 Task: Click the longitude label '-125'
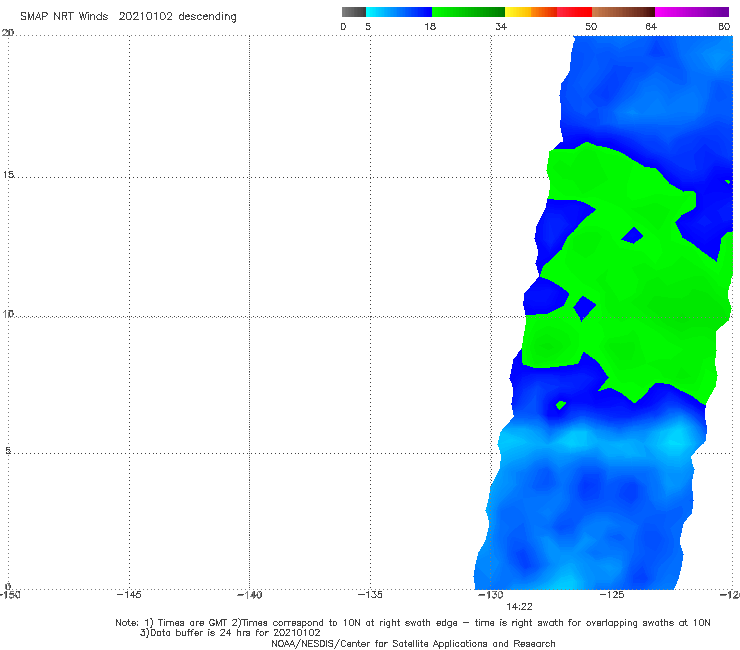coord(612,595)
